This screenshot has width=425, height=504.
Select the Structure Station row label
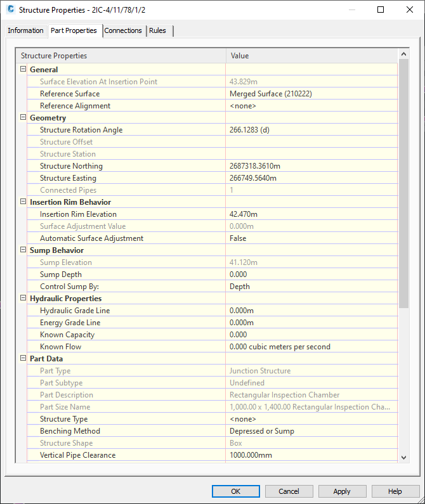[x=68, y=154]
